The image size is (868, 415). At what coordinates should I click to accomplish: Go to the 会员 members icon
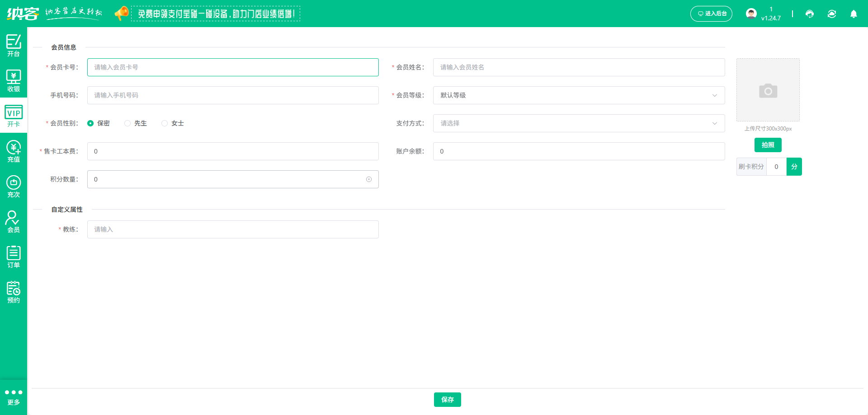click(x=14, y=221)
